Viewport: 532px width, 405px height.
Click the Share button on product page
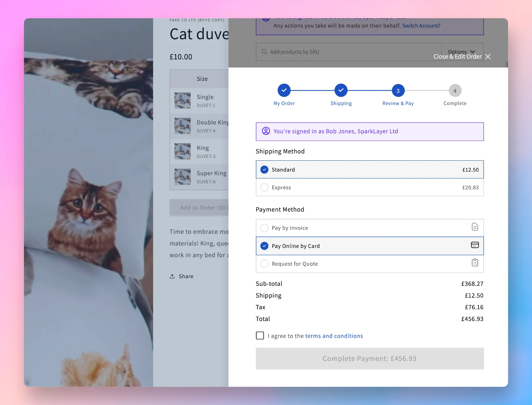181,276
